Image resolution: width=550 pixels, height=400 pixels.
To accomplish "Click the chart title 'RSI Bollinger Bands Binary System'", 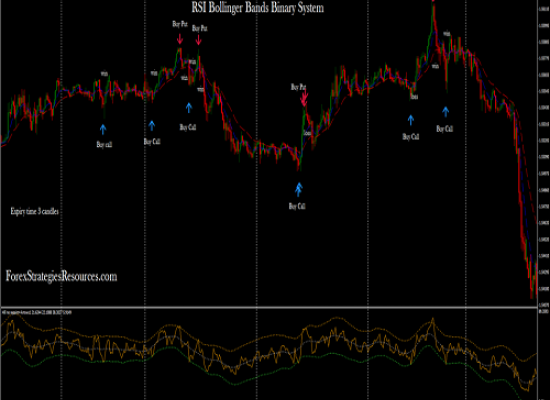I will coord(257,7).
